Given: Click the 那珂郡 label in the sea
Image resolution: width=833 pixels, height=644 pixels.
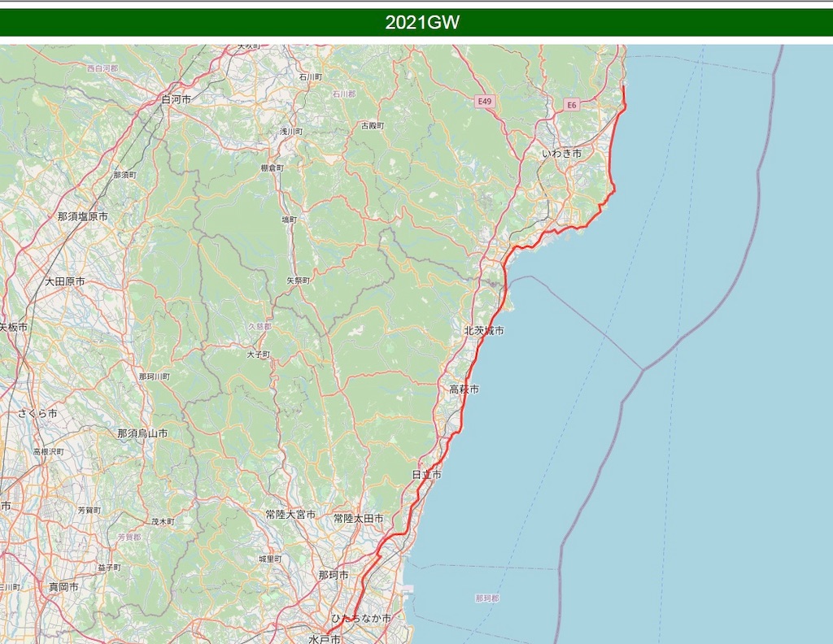Looking at the screenshot, I should 487,598.
